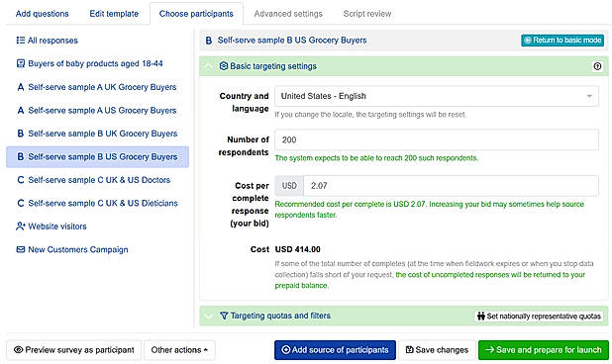Screen dimensions: 612x364
Task: Click the 'USD 414.00' cost value
Action: (x=297, y=249)
